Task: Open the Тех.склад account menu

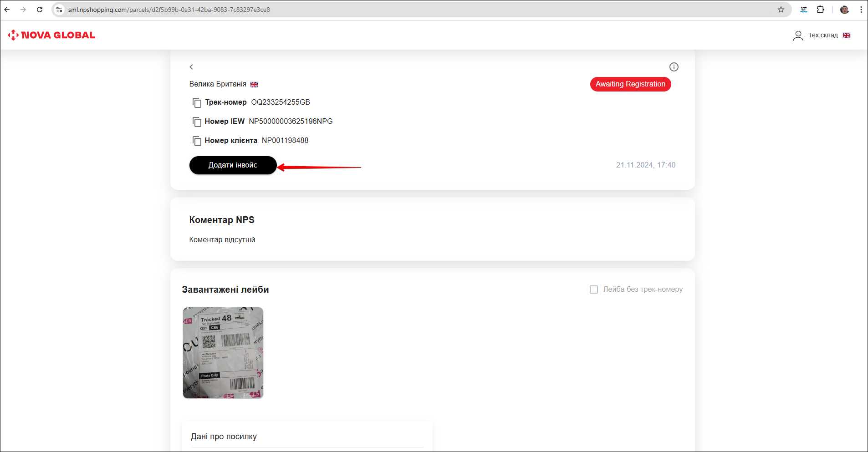Action: click(822, 36)
